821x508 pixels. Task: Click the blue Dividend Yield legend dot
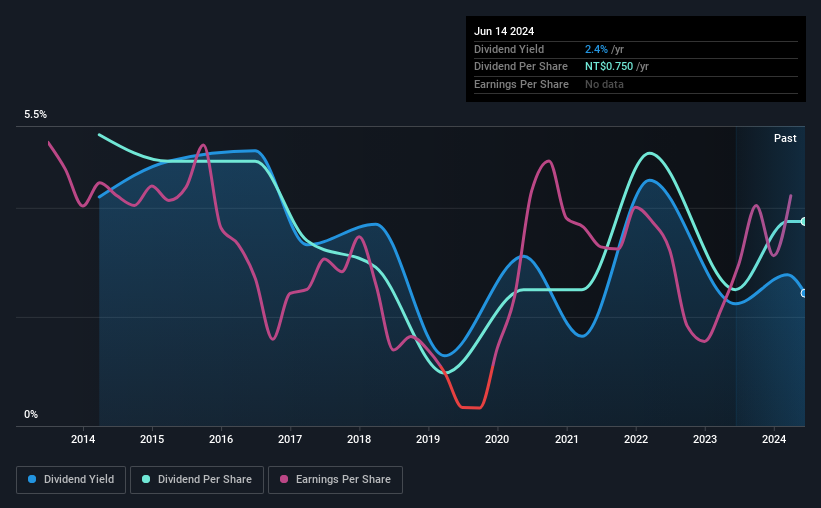click(x=32, y=479)
